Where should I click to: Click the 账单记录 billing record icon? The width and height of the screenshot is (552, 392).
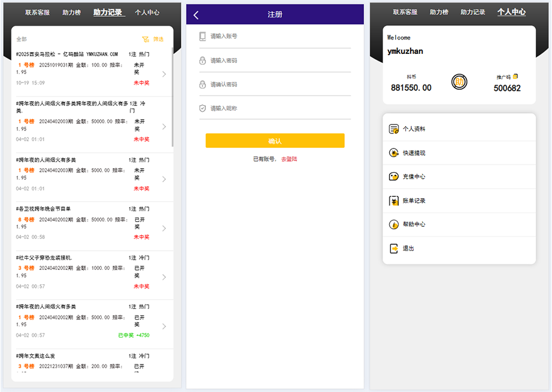point(393,200)
